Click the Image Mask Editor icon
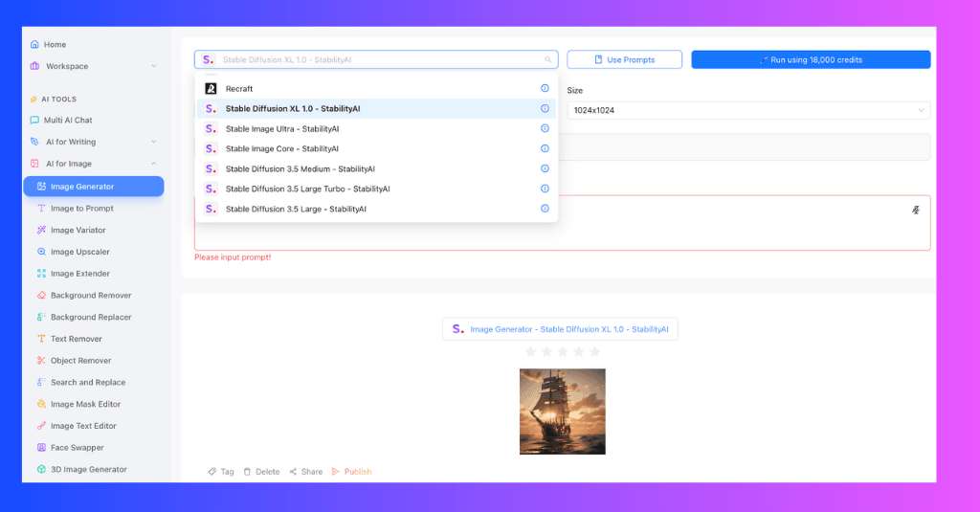The height and width of the screenshot is (512, 980). coord(41,404)
